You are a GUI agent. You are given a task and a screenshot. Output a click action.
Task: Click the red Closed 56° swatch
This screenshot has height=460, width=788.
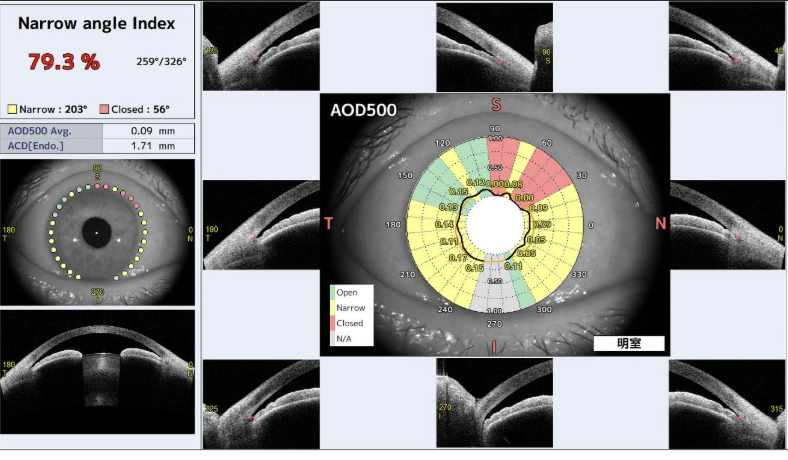[x=105, y=108]
